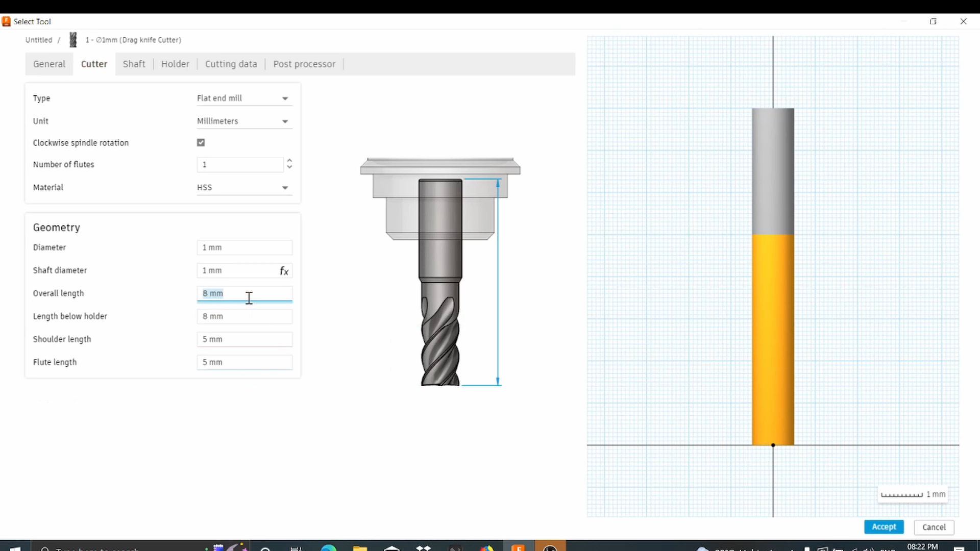Click the formula (fx) icon for shaft diameter
Image resolution: width=980 pixels, height=551 pixels.
284,270
